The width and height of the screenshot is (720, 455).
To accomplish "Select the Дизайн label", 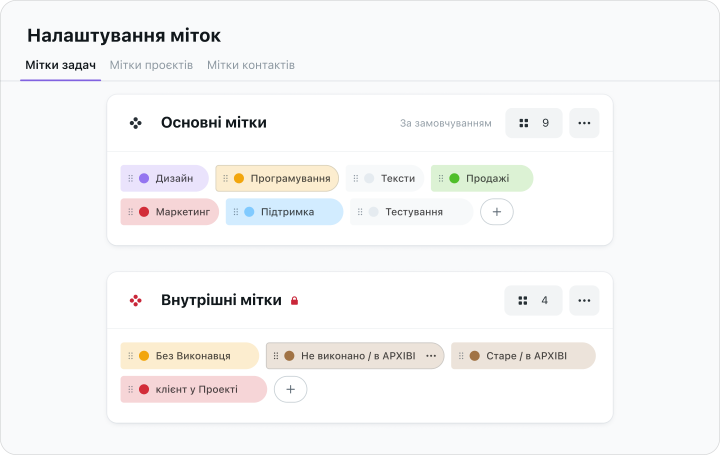I will pyautogui.click(x=164, y=178).
